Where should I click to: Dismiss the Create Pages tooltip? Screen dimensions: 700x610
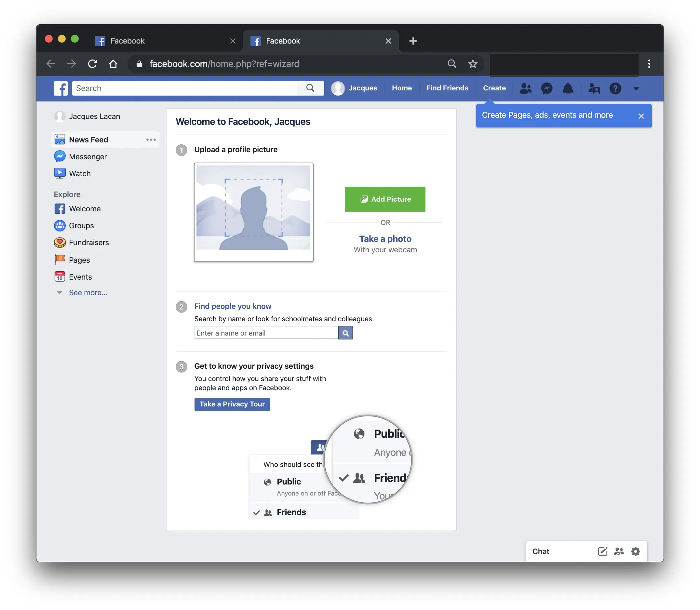tap(641, 116)
